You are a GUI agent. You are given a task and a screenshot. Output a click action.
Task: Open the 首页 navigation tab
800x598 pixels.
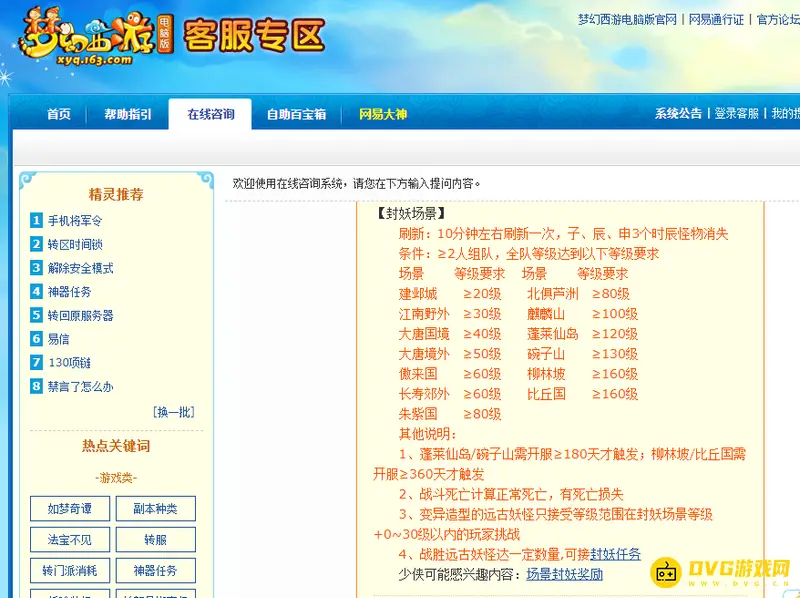59,114
